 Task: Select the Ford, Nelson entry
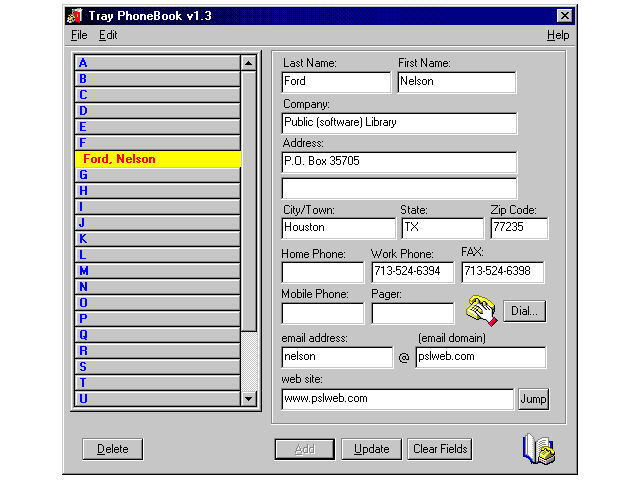coord(157,159)
